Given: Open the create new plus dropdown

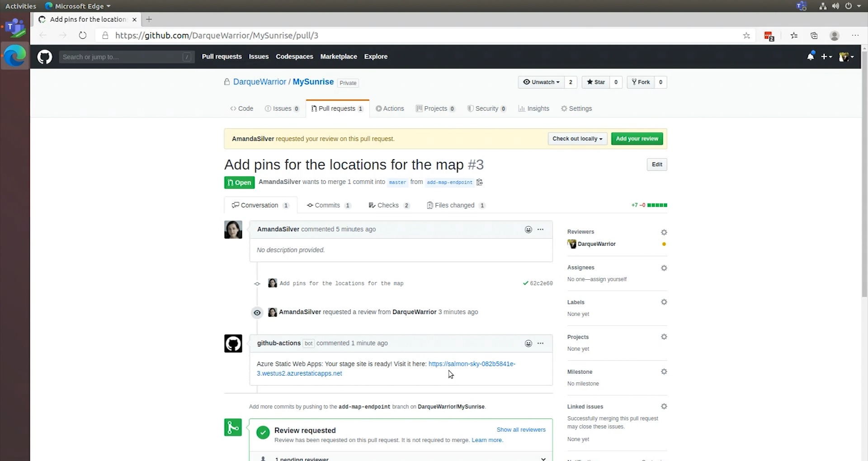Looking at the screenshot, I should pos(826,56).
